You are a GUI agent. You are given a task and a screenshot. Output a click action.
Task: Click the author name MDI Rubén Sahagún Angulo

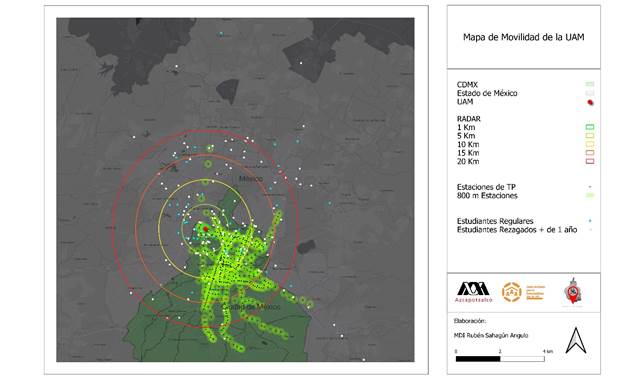tap(491, 336)
